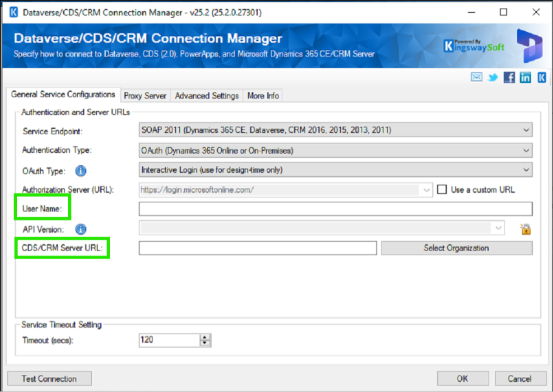Viewport: 553px width, 392px height.
Task: Click the Test Connection button
Action: pyautogui.click(x=49, y=379)
